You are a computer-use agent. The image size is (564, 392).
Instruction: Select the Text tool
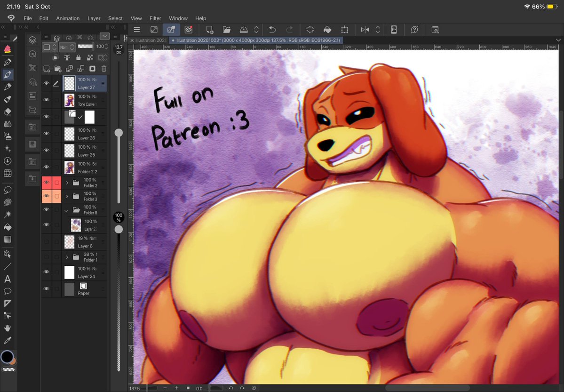tap(8, 279)
